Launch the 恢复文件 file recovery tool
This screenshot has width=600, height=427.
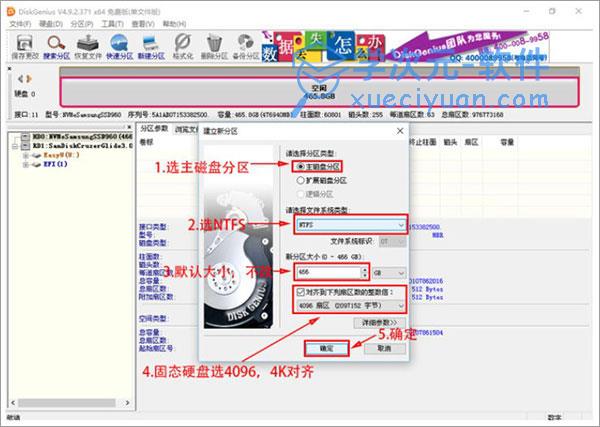tap(88, 47)
